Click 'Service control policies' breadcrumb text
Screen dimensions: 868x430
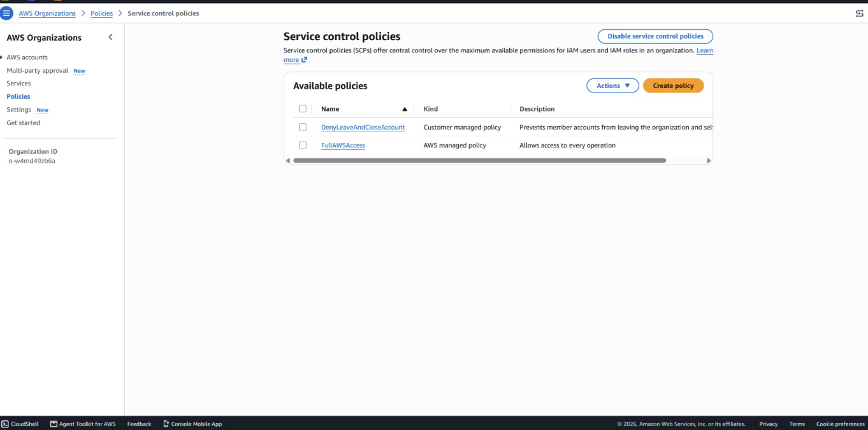(163, 13)
